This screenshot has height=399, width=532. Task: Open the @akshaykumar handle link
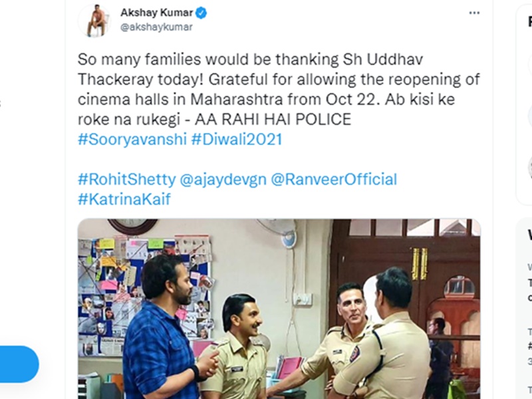(156, 27)
